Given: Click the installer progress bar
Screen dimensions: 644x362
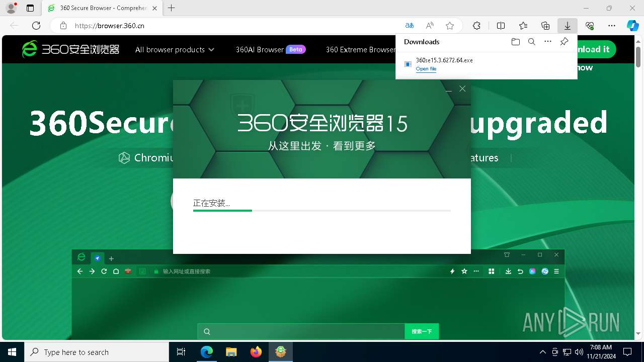Looking at the screenshot, I should 322,211.
